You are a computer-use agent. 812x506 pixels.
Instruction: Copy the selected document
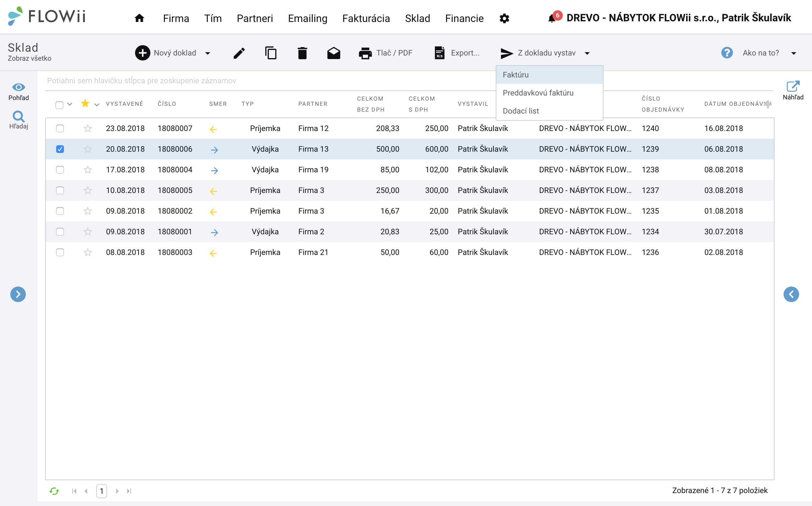[271, 53]
